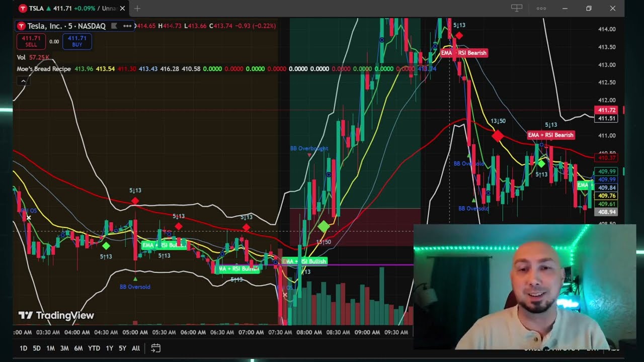
Task: Click the 414.00 price scale value
Action: (x=607, y=29)
